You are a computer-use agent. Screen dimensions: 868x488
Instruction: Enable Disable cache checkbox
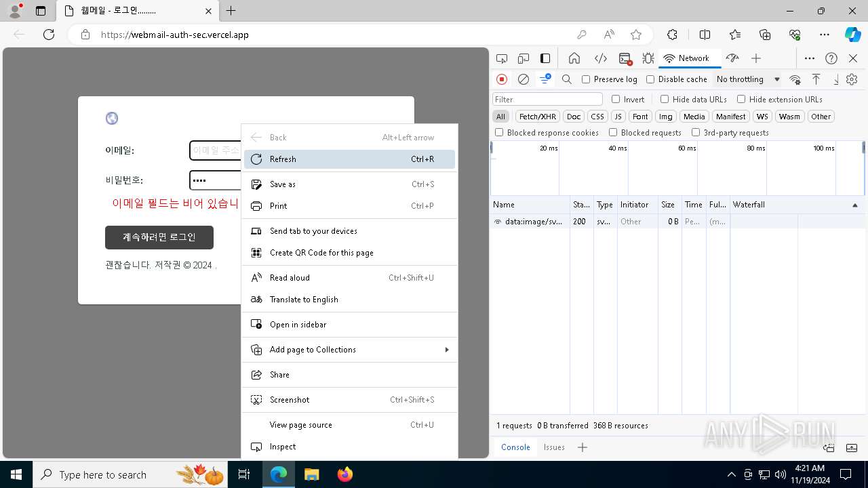pos(650,79)
